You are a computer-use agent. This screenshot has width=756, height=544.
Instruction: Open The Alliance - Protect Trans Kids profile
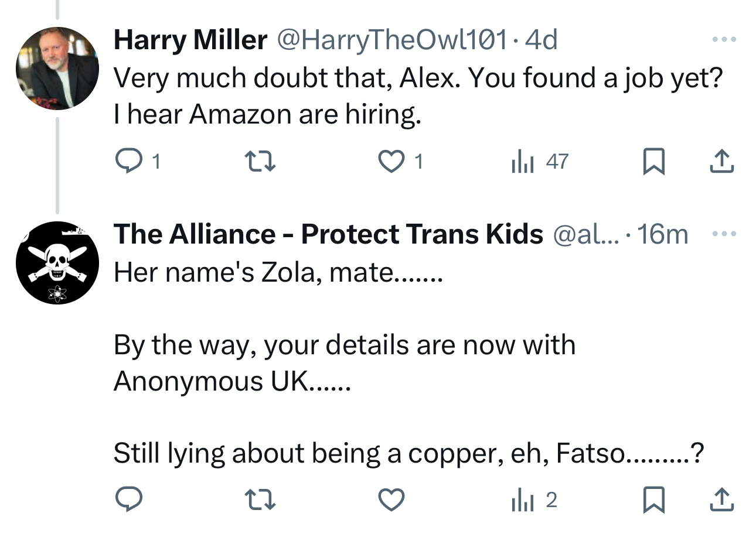pos(328,234)
